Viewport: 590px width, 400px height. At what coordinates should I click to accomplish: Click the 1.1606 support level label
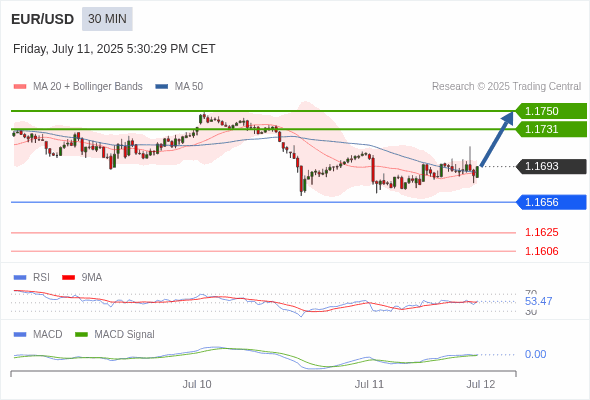(541, 251)
